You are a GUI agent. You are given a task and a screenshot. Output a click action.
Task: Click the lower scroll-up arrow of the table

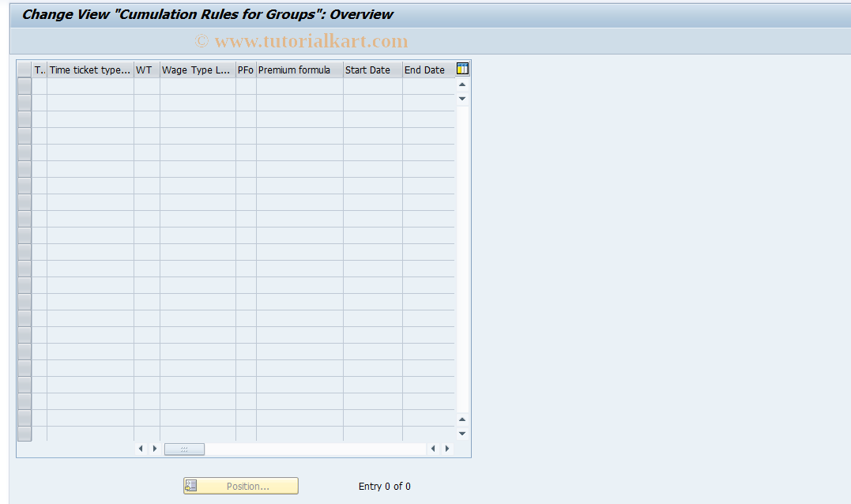point(462,419)
